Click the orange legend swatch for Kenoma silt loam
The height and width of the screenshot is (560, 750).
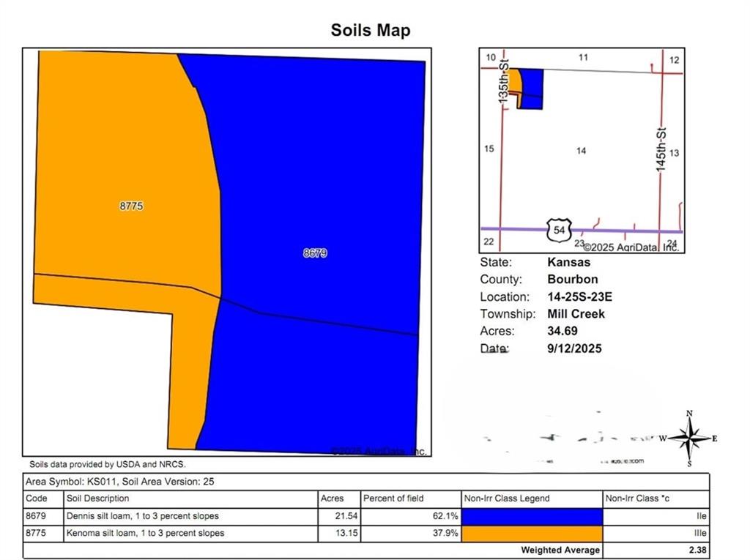pos(532,534)
